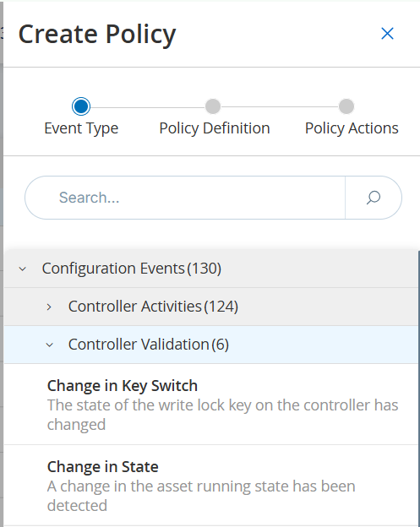The height and width of the screenshot is (527, 420).
Task: Select the gray Policy Definition step circle
Action: click(213, 106)
